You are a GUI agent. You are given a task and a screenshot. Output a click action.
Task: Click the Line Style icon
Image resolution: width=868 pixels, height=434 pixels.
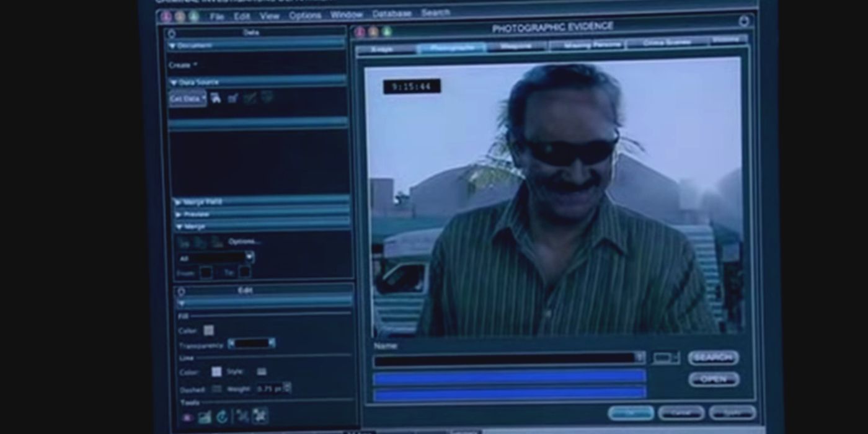(x=262, y=371)
